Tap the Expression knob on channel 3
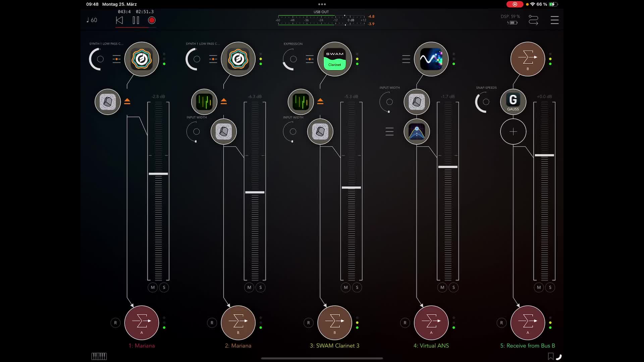Viewport: 644px width, 362px height. (x=293, y=59)
